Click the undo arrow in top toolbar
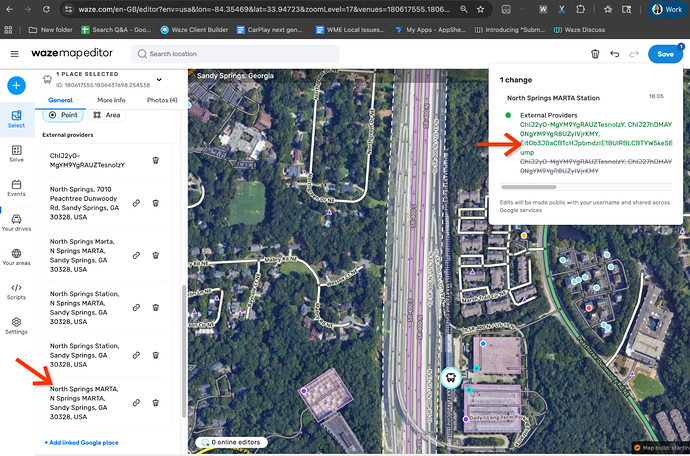 click(x=615, y=54)
